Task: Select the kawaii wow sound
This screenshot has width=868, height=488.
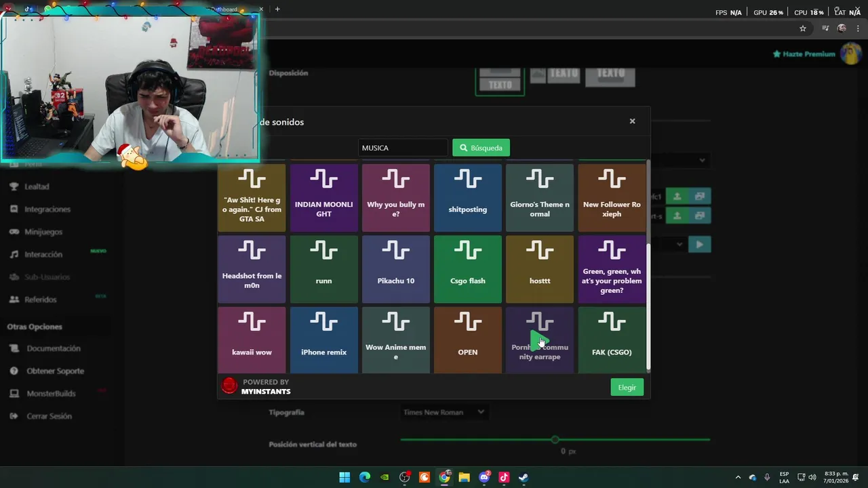Action: (x=252, y=340)
